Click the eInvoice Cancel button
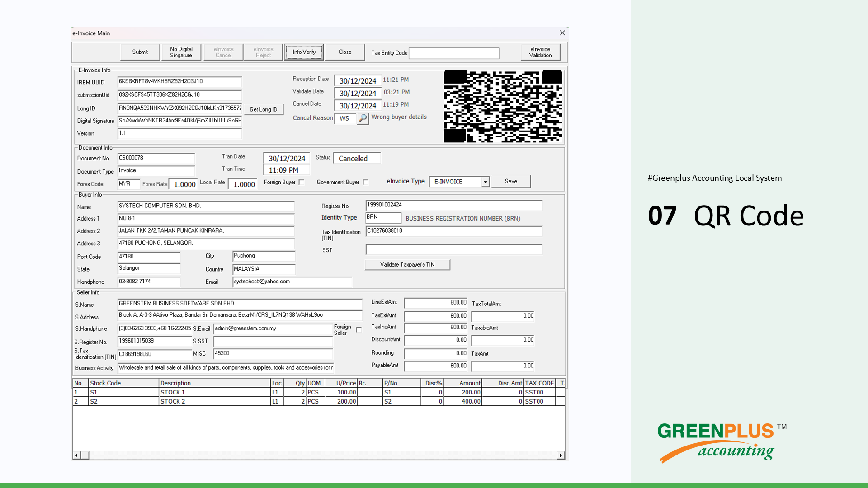This screenshot has width=868, height=488. click(x=223, y=52)
